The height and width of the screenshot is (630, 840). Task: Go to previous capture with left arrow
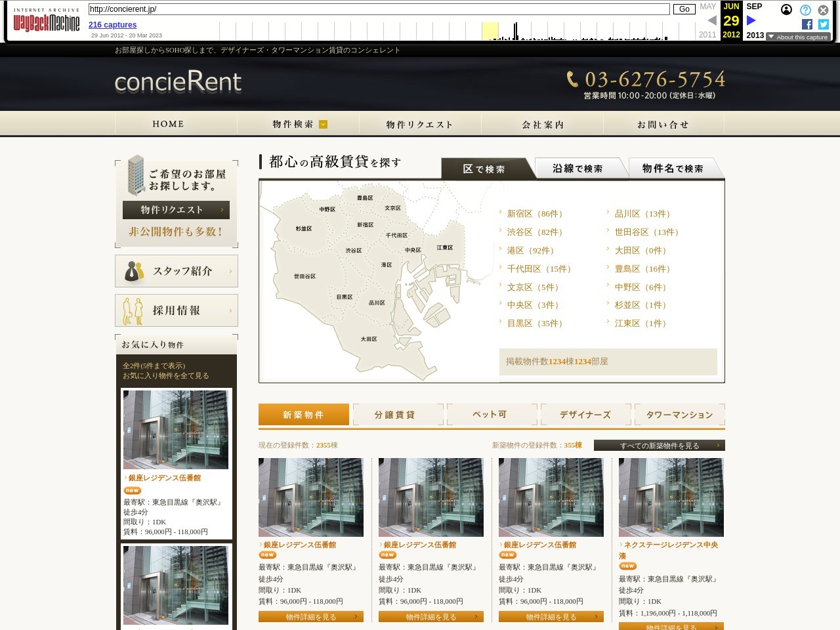click(x=712, y=21)
